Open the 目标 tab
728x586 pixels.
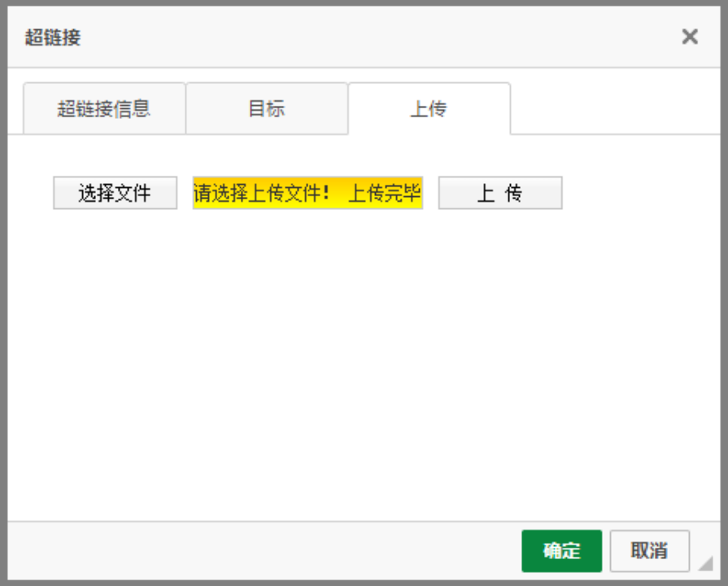click(x=267, y=109)
